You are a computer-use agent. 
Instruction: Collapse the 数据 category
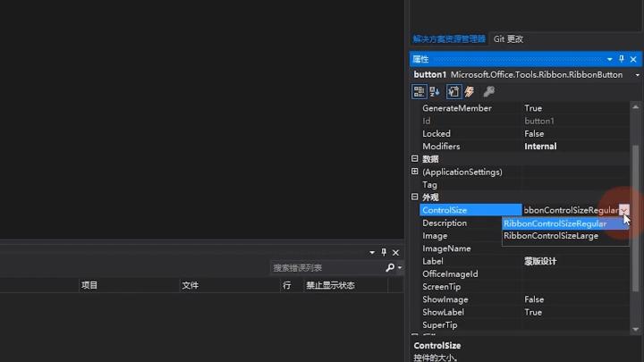pos(415,159)
